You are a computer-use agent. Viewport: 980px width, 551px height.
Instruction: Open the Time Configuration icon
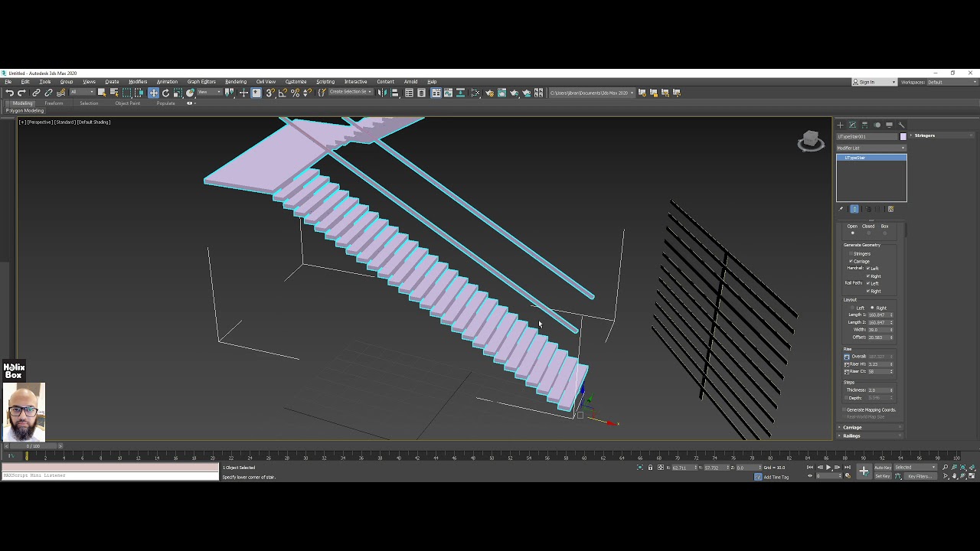click(848, 476)
